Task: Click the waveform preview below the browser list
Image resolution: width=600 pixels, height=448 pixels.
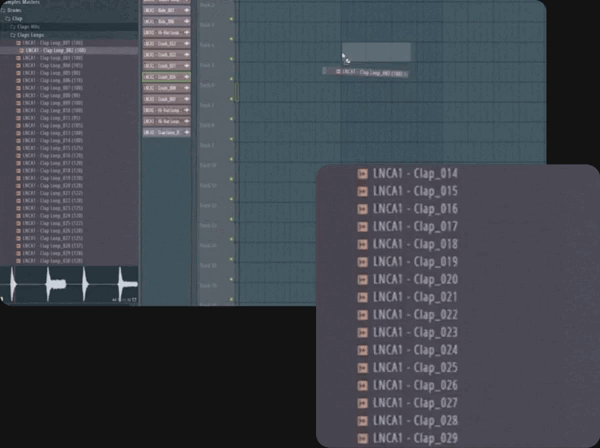Action: pyautogui.click(x=69, y=285)
